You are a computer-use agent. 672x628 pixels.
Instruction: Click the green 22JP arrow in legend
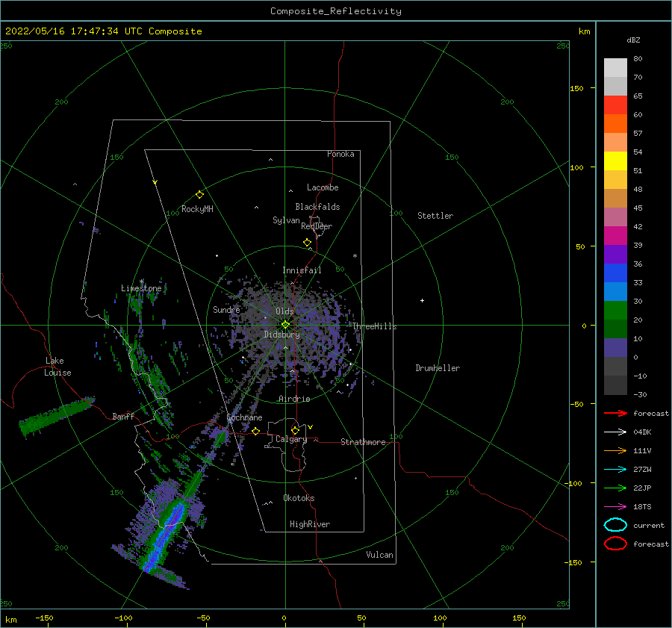(615, 488)
